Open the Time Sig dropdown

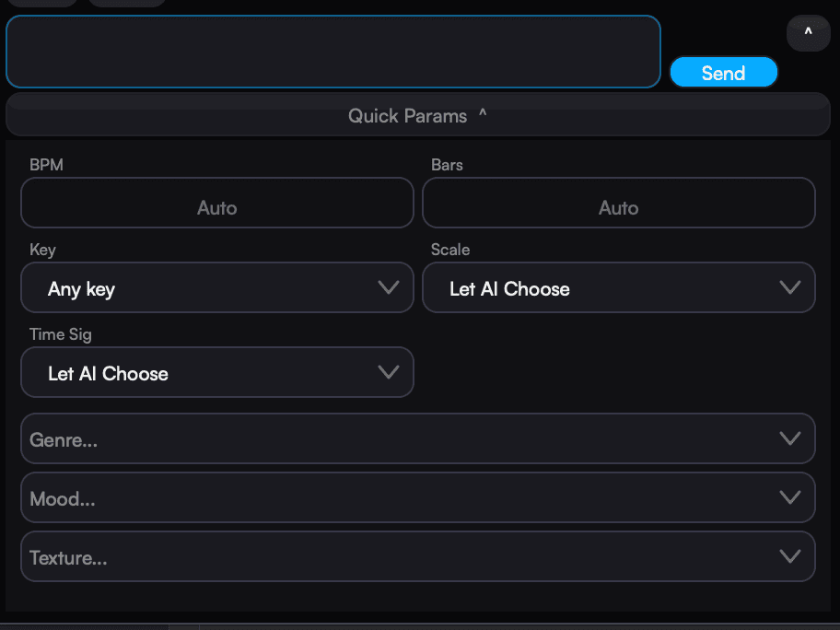217,372
